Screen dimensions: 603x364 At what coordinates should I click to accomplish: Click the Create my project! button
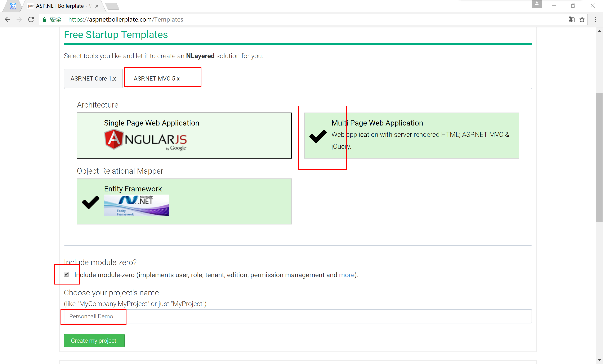click(94, 341)
